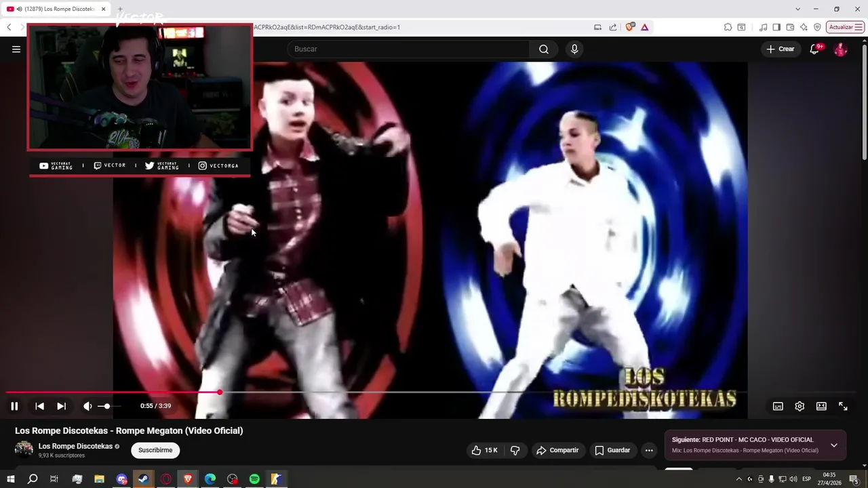Open Opera GX from the taskbar

166,479
